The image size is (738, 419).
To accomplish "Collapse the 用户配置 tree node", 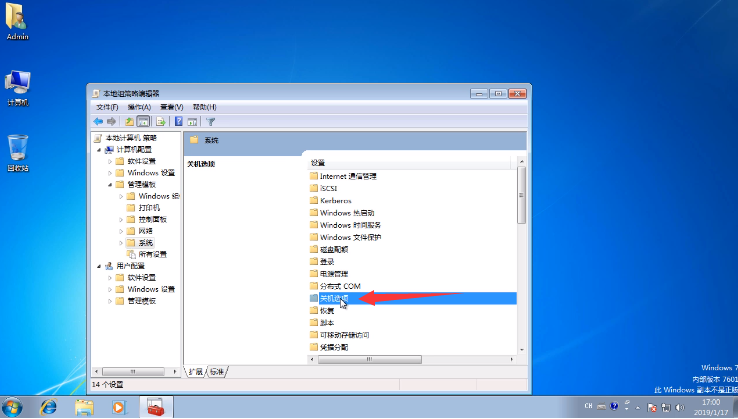I will (x=99, y=266).
